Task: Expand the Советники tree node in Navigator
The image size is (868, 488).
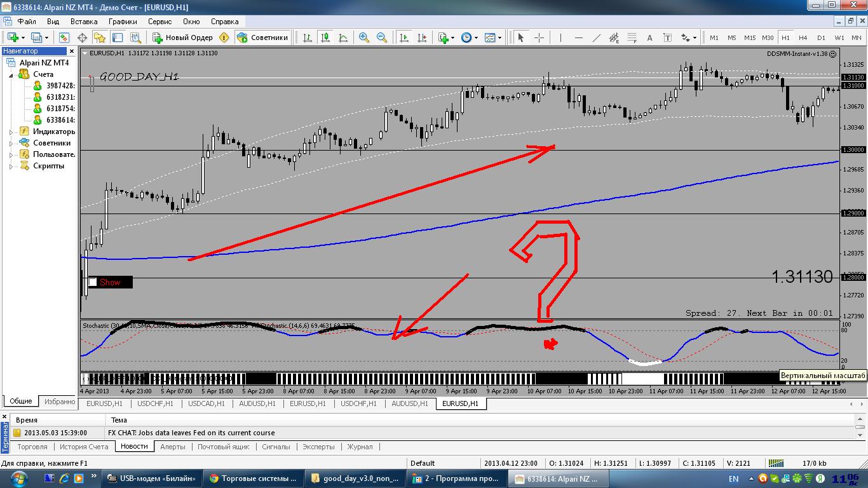Action: tap(11, 144)
